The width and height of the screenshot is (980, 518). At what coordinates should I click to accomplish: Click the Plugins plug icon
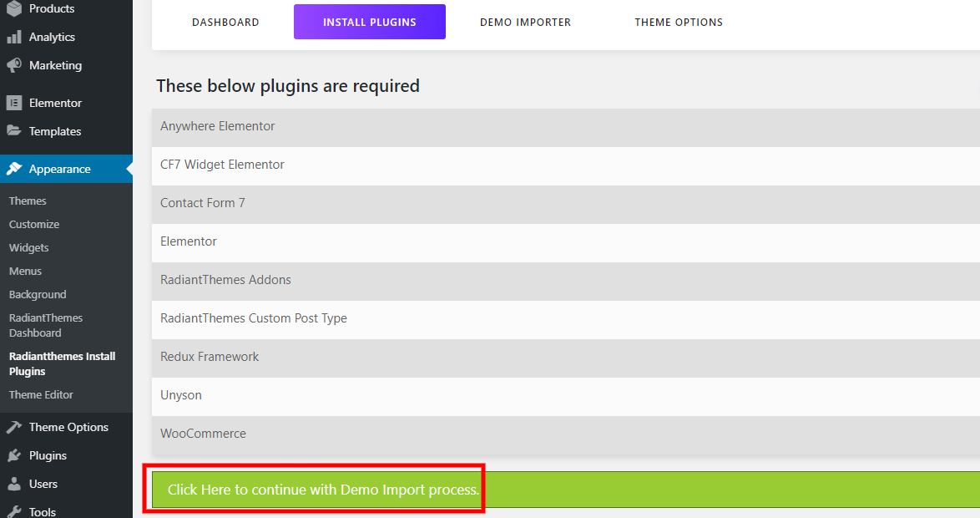click(14, 455)
